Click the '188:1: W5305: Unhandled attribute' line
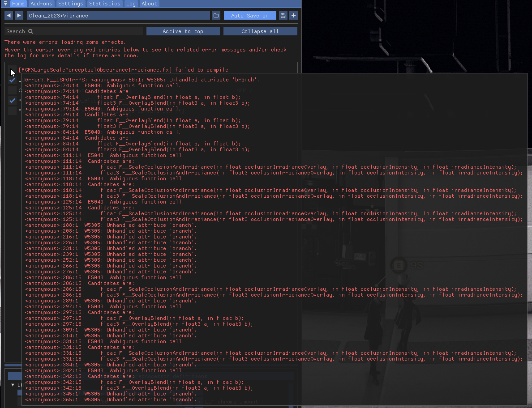Viewport: 532px width, 408px height. [111, 225]
